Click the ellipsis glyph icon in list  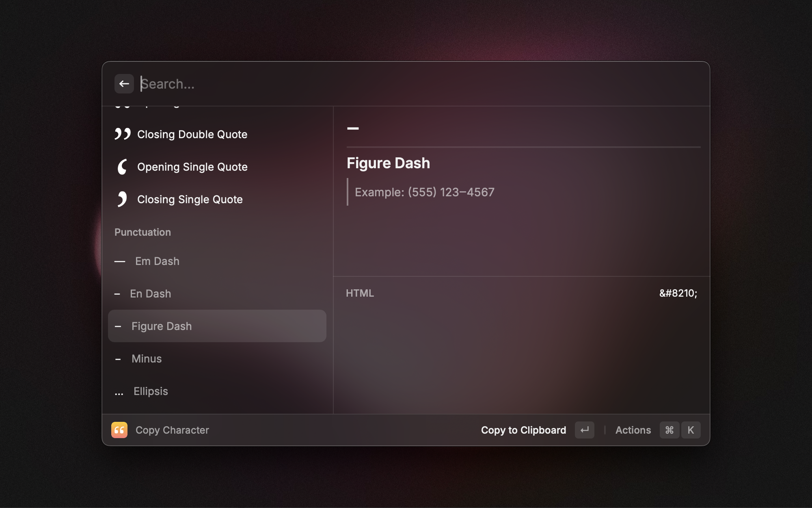[119, 392]
